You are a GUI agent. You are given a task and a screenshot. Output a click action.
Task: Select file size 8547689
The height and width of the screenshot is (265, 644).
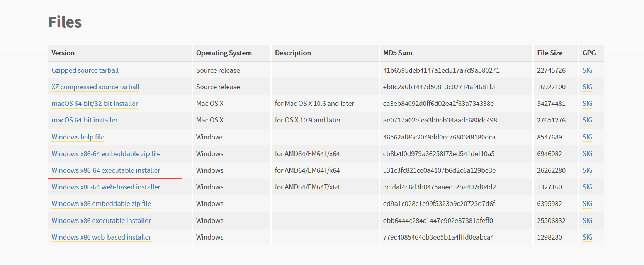point(549,137)
